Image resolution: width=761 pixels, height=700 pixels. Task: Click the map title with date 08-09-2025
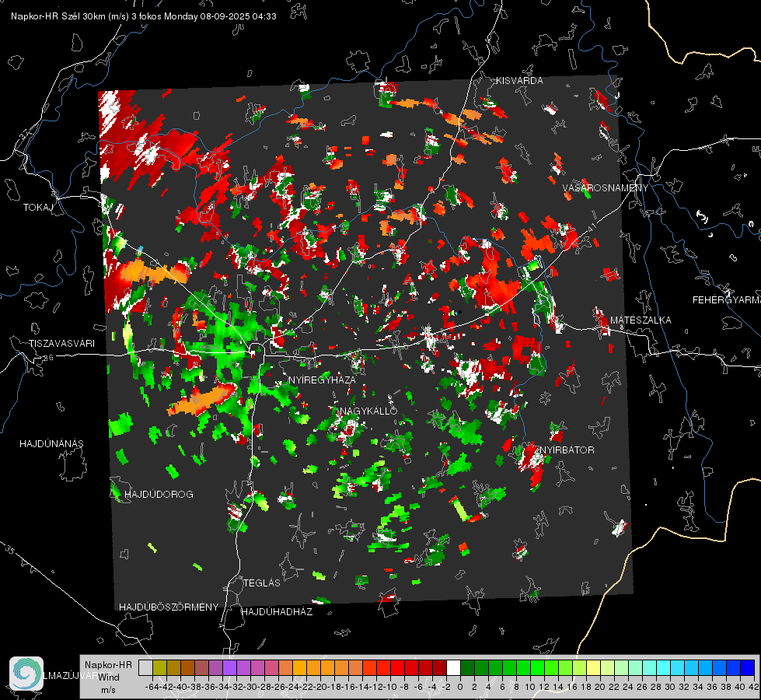tap(144, 16)
